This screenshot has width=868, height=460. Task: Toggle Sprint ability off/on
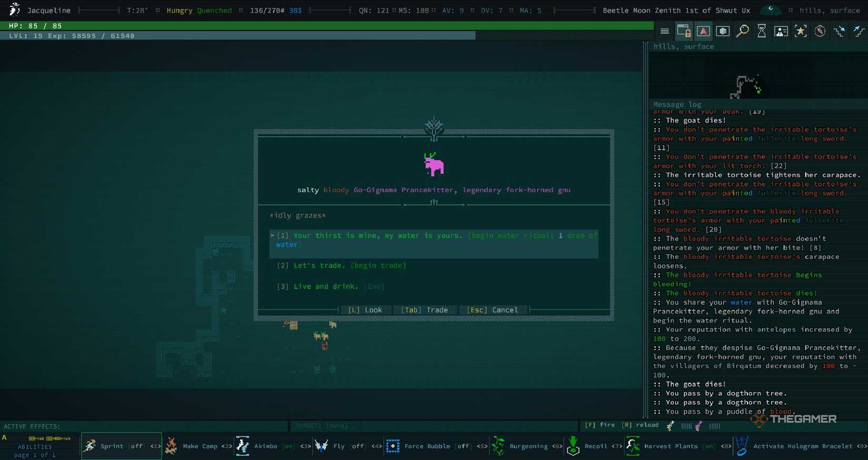coord(121,446)
